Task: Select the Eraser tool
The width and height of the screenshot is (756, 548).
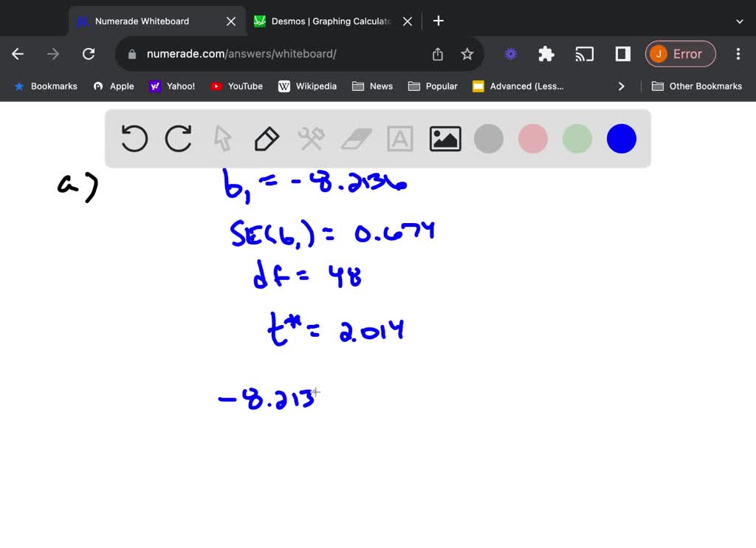Action: [355, 138]
